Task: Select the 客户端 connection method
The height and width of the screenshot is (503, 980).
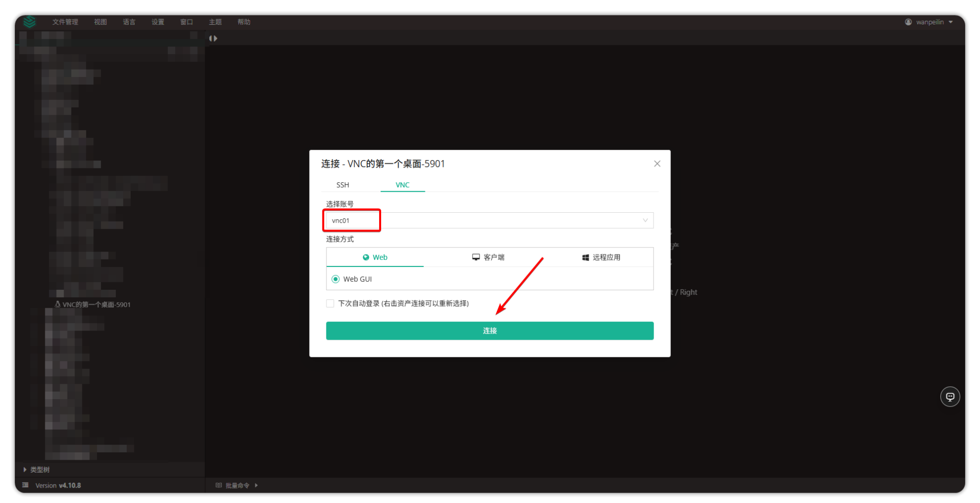Action: point(488,257)
